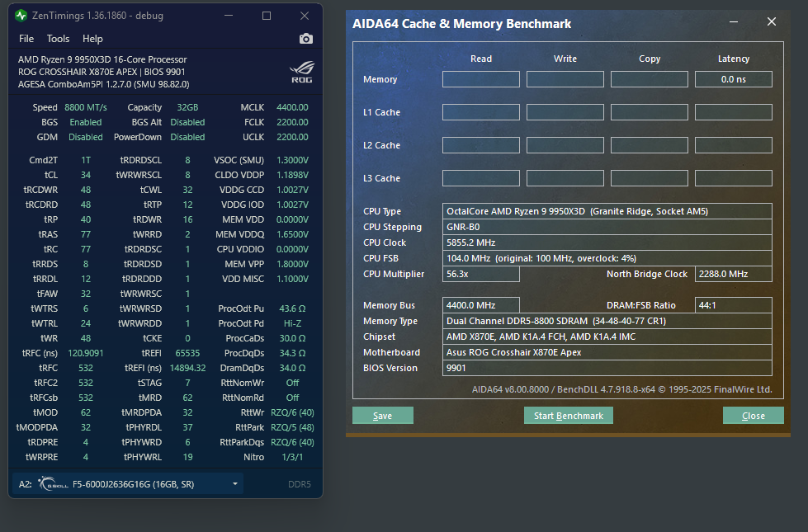Click the GDM Disabled value
The height and width of the screenshot is (532, 808).
(86, 137)
